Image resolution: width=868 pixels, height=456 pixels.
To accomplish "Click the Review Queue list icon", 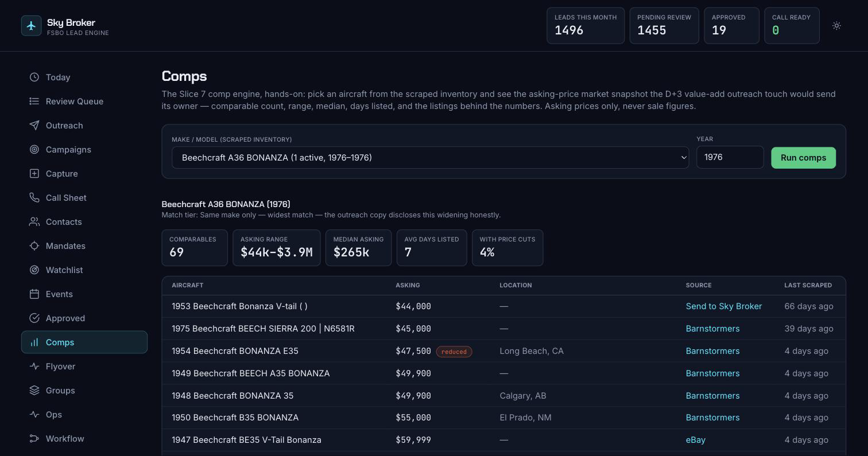I will click(x=34, y=102).
